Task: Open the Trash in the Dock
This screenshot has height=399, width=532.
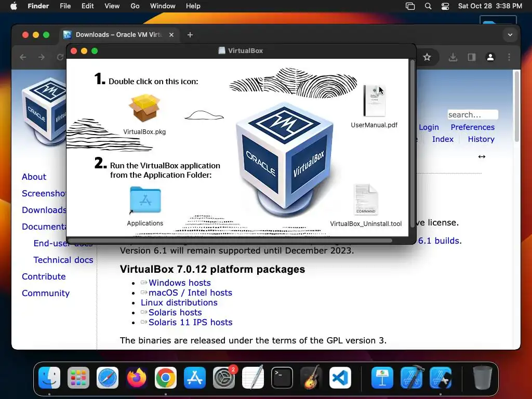Action: 483,378
